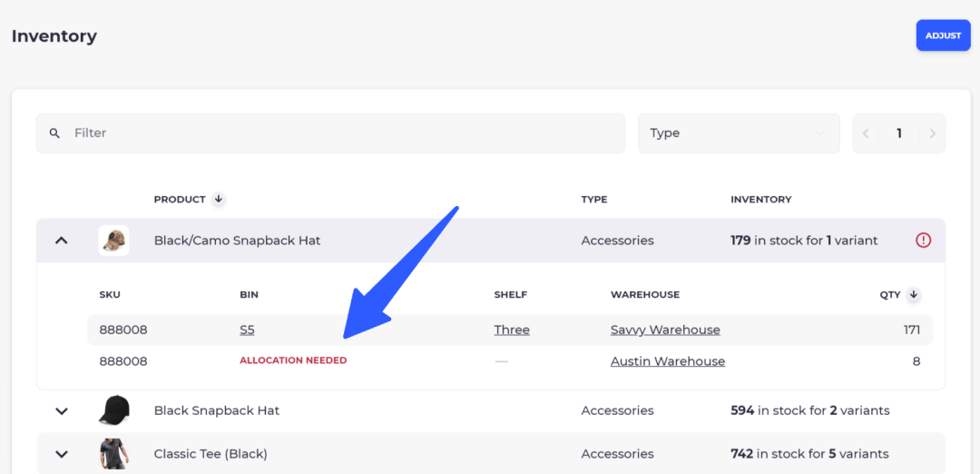Click quantity 171
The height and width of the screenshot is (474, 980).
[x=910, y=330]
